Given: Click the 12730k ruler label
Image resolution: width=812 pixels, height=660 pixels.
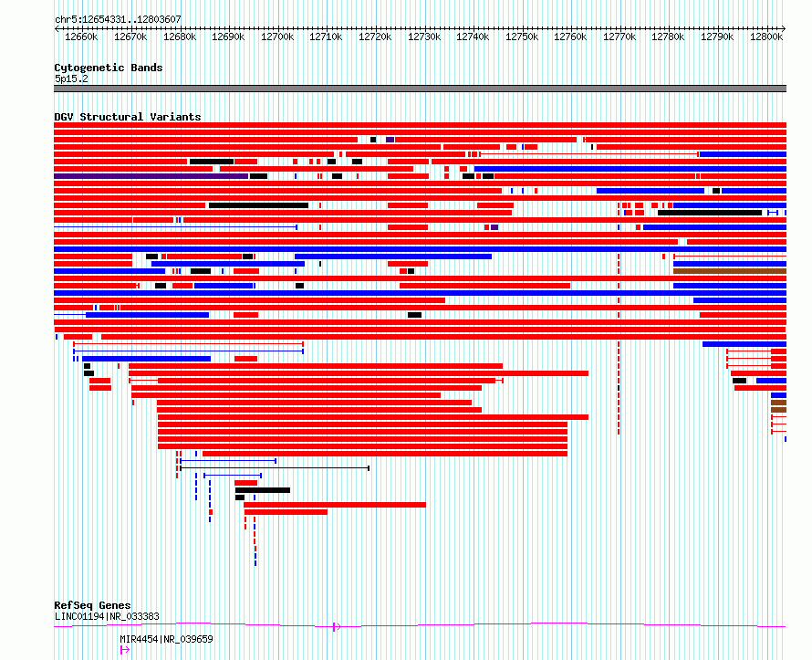Looking at the screenshot, I should [424, 37].
